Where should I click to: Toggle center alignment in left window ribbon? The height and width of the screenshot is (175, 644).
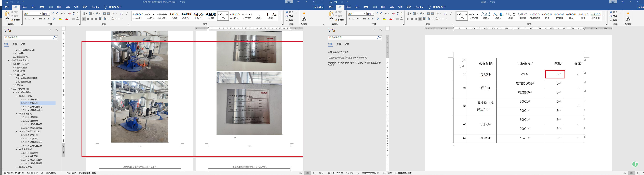(x=88, y=19)
